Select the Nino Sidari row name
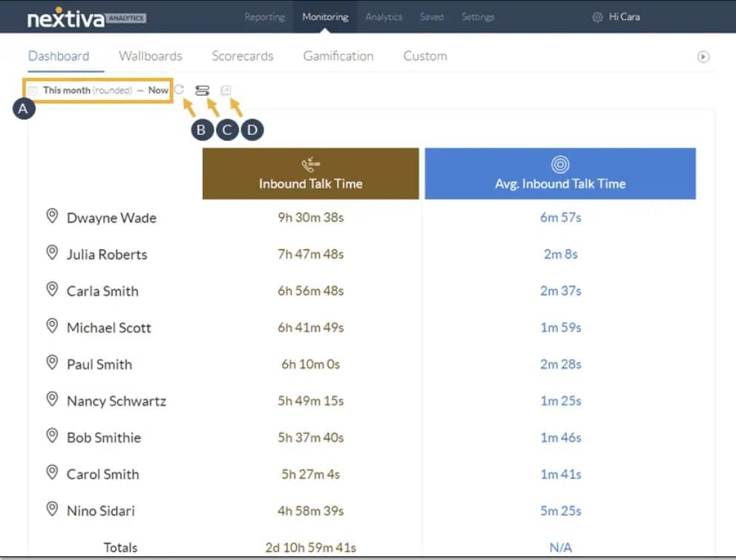 pyautogui.click(x=101, y=511)
